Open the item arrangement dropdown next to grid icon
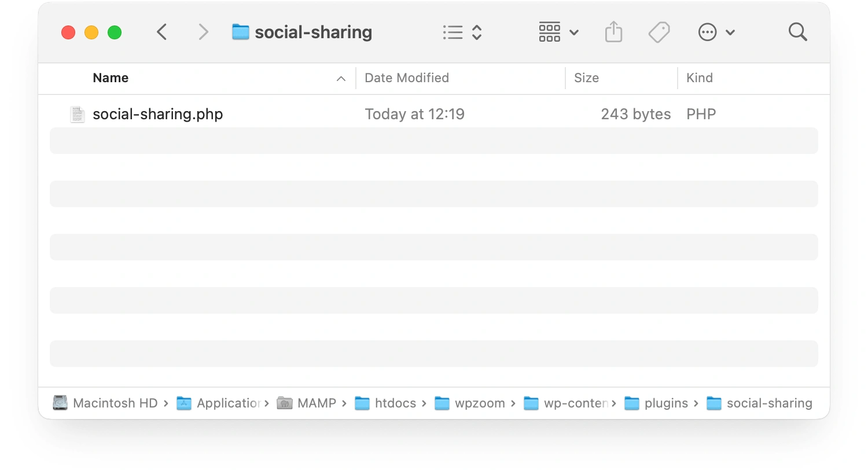 pyautogui.click(x=573, y=32)
